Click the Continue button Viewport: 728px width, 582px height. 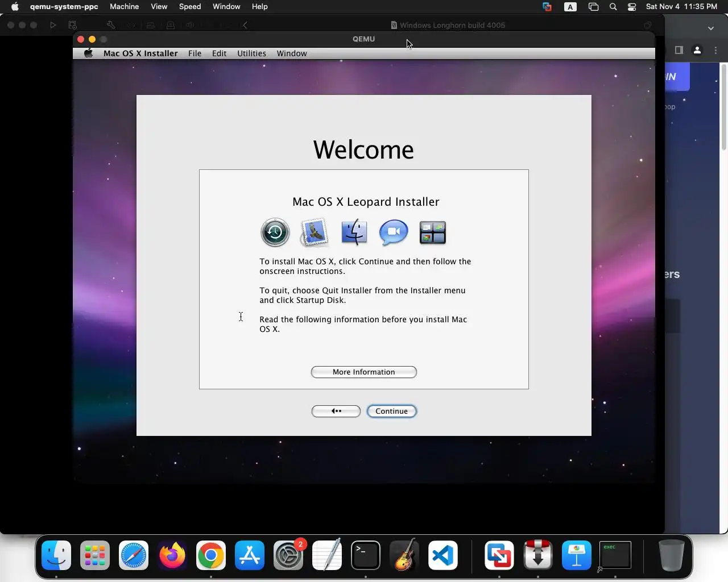(391, 411)
